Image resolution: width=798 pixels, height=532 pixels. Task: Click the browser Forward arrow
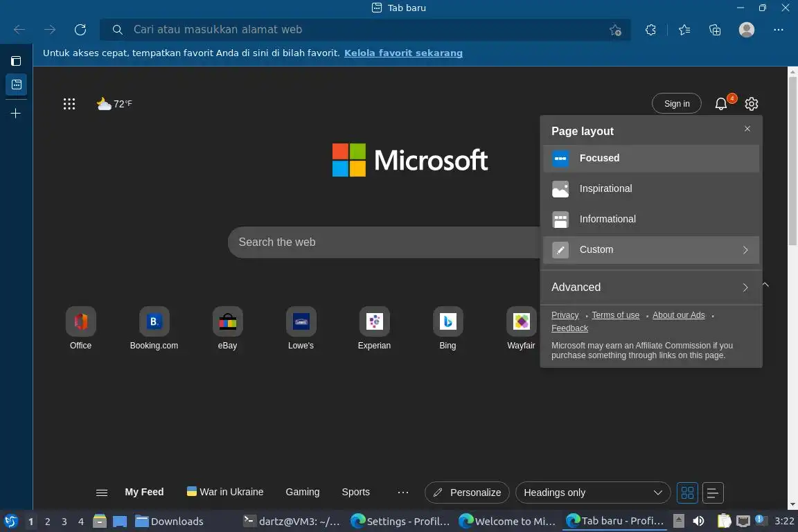[49, 30]
